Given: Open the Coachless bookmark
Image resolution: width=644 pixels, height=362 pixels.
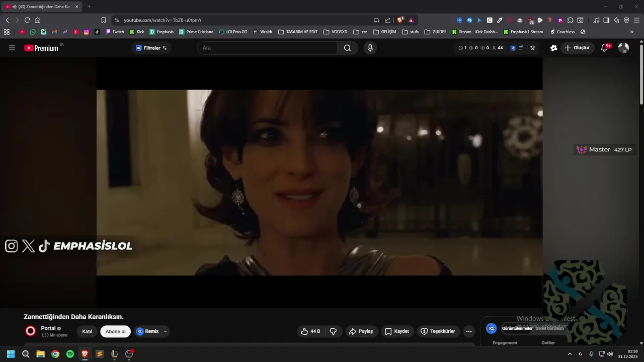Looking at the screenshot, I should click(562, 32).
